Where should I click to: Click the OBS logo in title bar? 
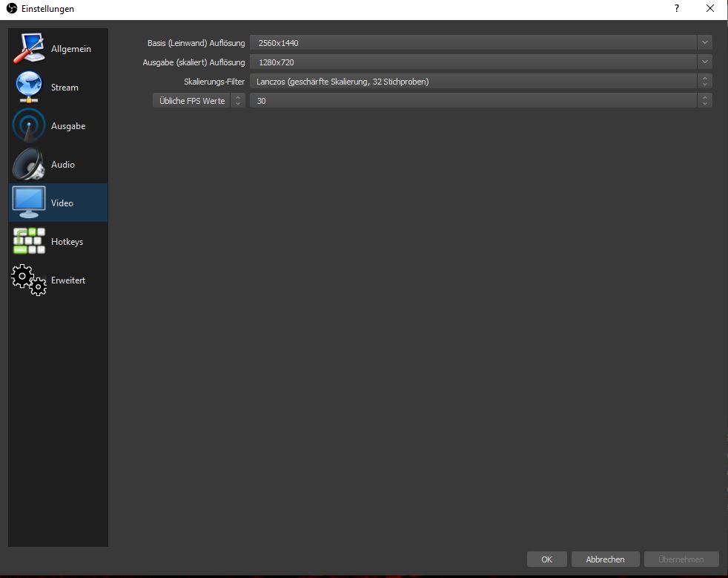point(11,9)
